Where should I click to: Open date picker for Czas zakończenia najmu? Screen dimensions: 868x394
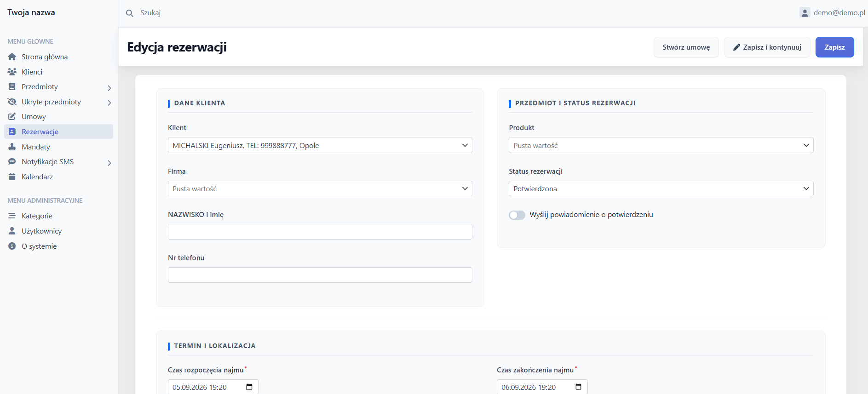tap(579, 387)
